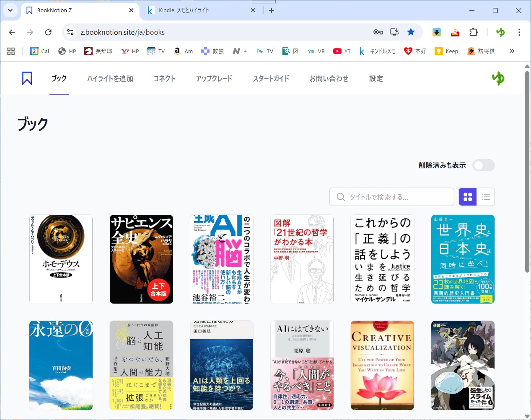The height and width of the screenshot is (420, 531).
Task: Click the page vertical scrollbar
Action: [x=527, y=167]
